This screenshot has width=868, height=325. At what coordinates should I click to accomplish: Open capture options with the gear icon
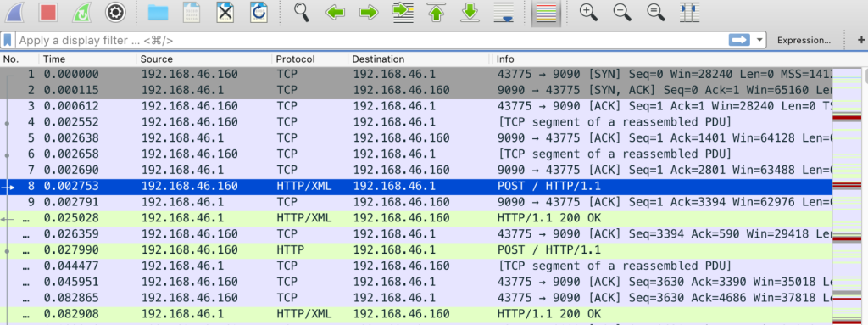115,12
